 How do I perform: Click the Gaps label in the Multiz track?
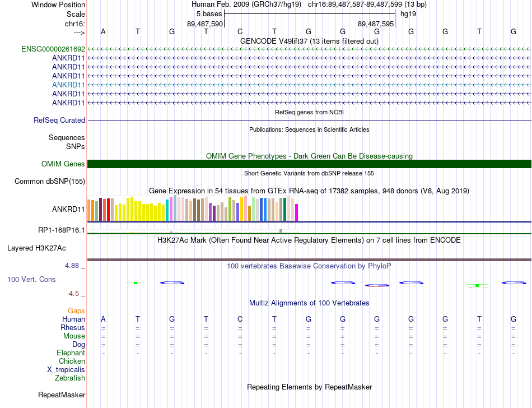coord(76,311)
